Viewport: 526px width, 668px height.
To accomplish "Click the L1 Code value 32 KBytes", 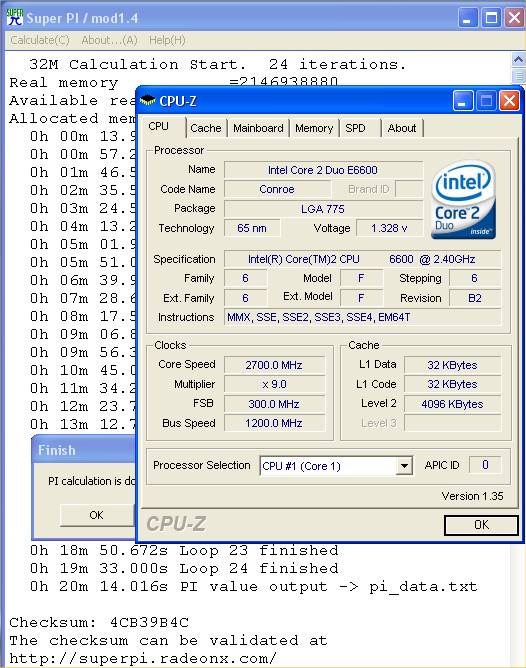I will point(452,384).
